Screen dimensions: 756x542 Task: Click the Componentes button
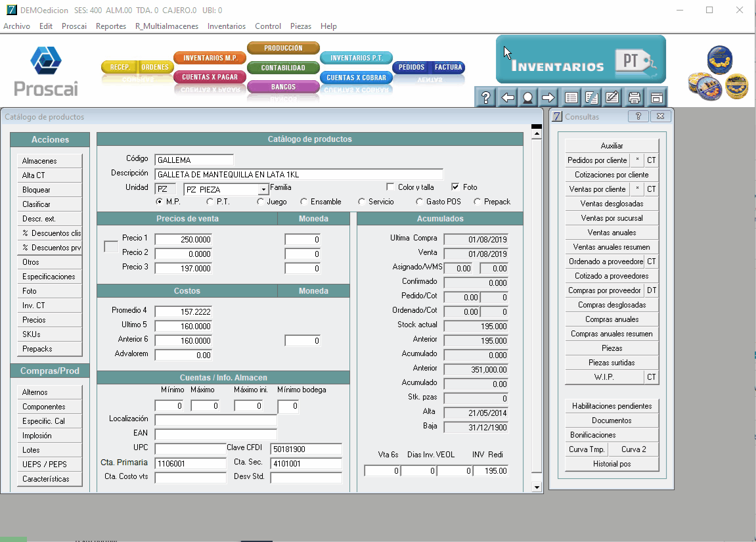(50, 407)
